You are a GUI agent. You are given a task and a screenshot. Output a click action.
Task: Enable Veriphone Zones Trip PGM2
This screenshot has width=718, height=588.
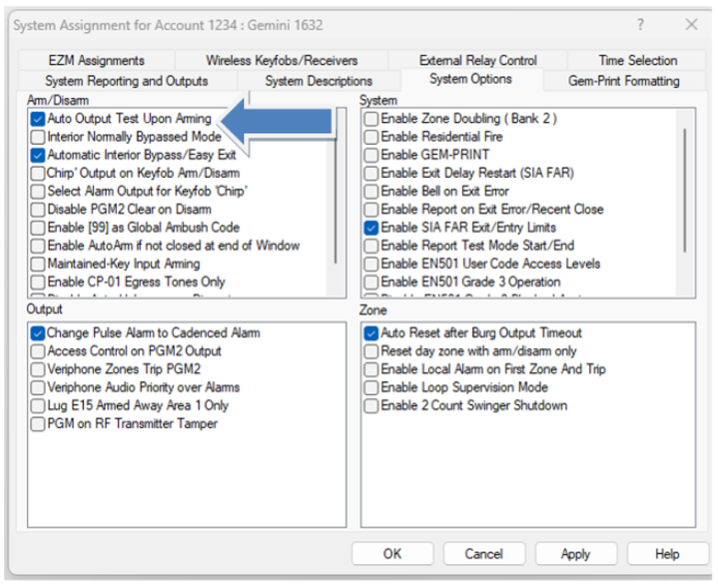coord(37,369)
